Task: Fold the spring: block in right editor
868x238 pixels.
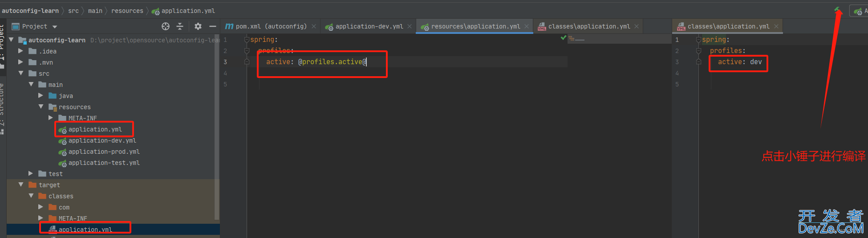Action: coord(698,40)
